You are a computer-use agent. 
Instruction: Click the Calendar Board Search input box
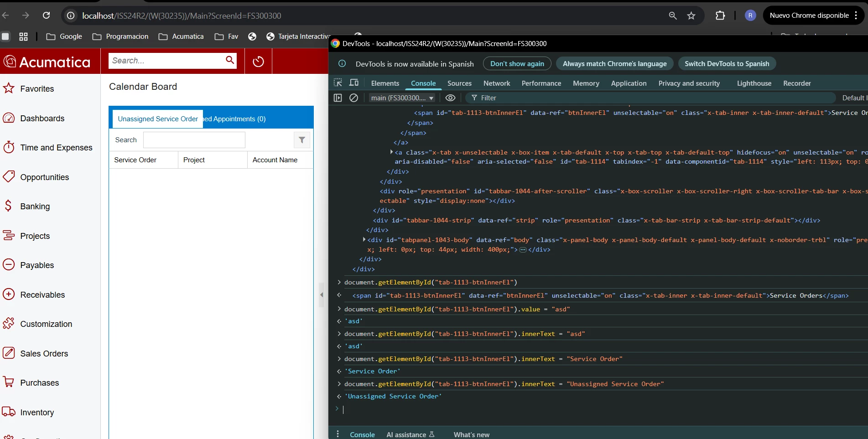click(x=194, y=140)
